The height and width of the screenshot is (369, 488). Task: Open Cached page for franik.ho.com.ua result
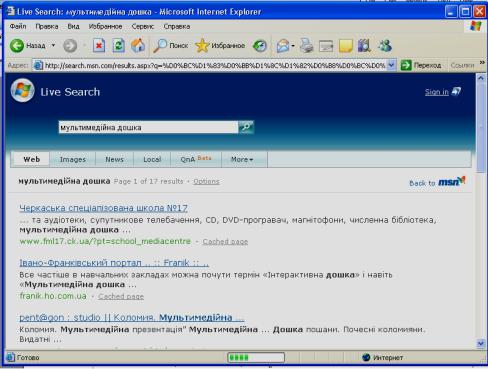121,296
